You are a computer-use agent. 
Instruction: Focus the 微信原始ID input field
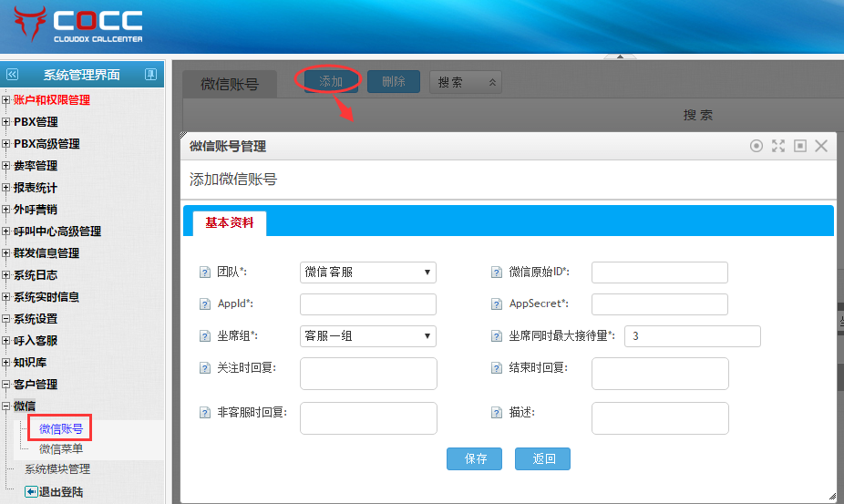pos(659,273)
